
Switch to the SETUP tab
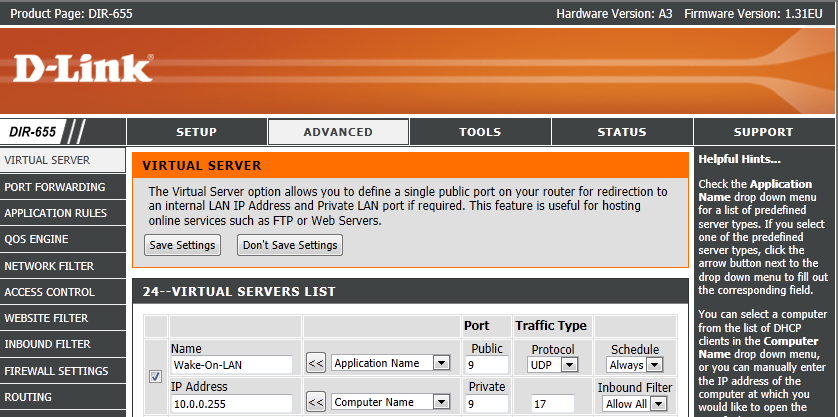[197, 132]
